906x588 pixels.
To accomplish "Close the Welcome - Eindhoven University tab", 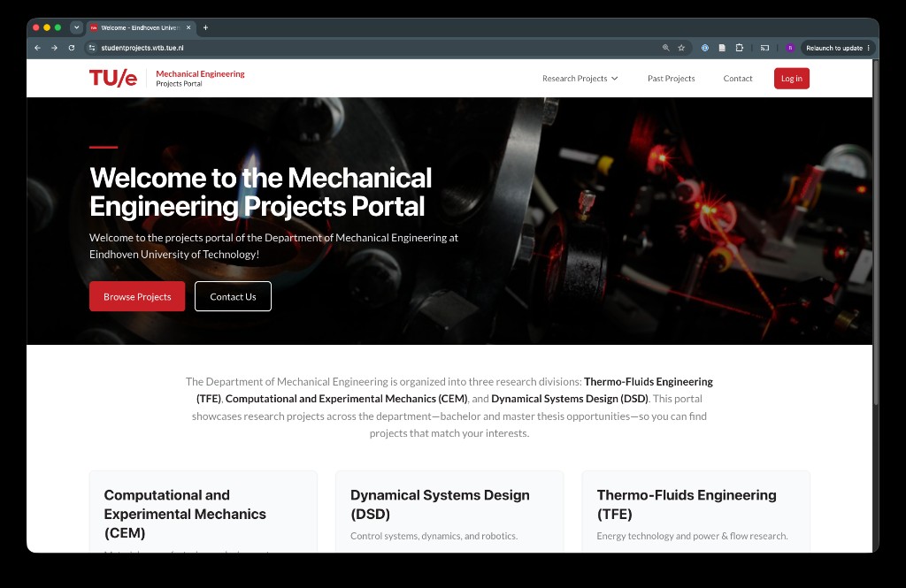I will (x=188, y=27).
